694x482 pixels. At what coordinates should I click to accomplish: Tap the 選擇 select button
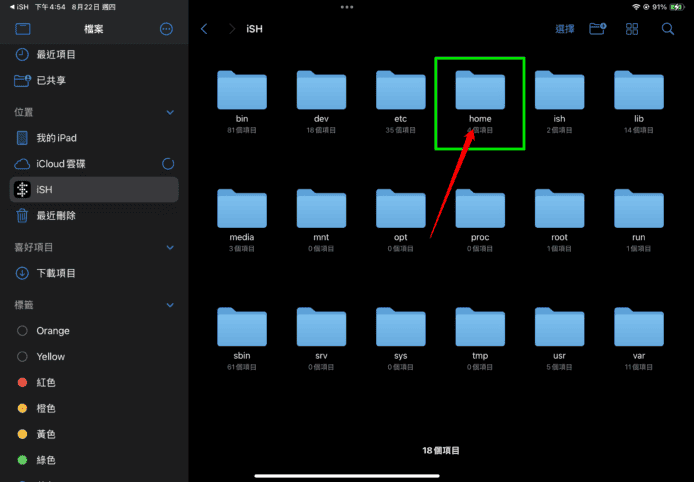pyautogui.click(x=565, y=29)
